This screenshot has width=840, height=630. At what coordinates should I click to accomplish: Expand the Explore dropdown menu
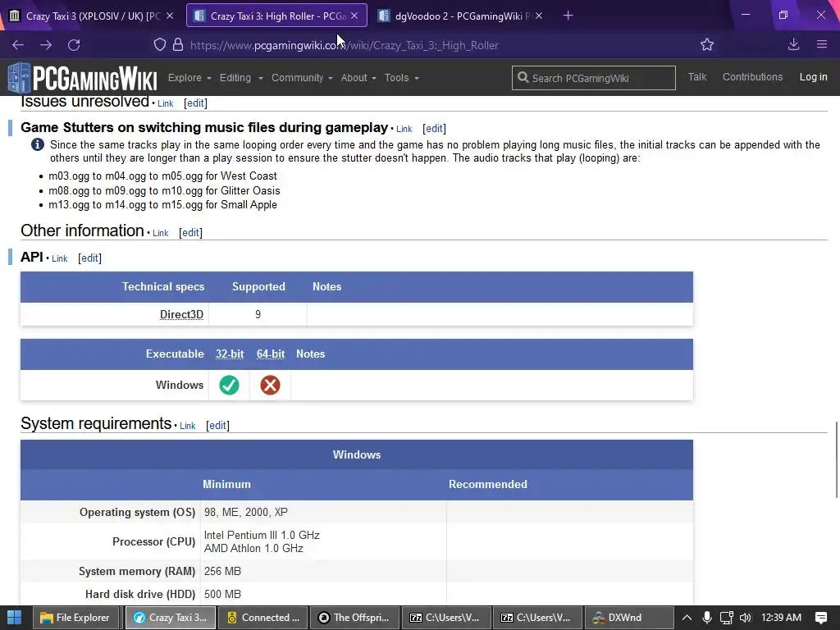tap(189, 78)
